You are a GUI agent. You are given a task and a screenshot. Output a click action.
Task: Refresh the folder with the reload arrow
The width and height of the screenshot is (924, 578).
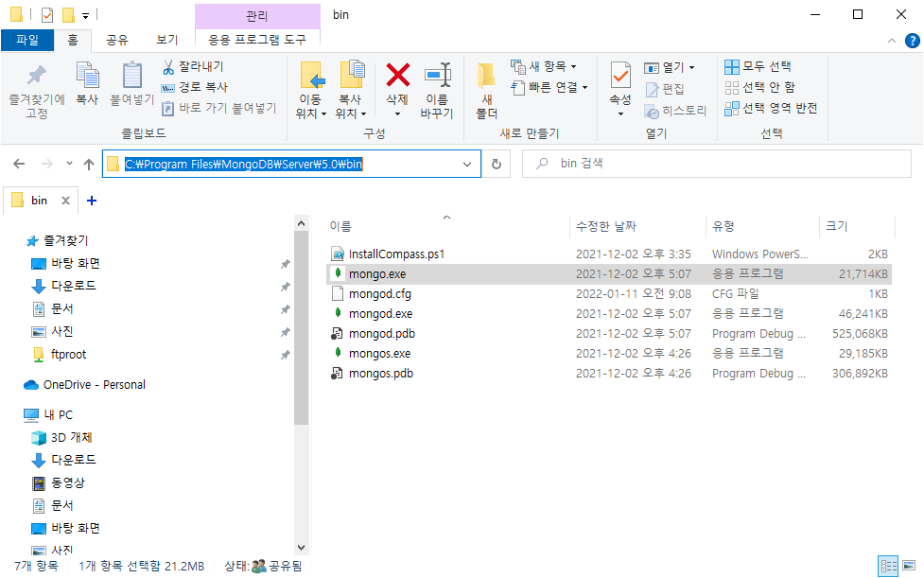[497, 164]
